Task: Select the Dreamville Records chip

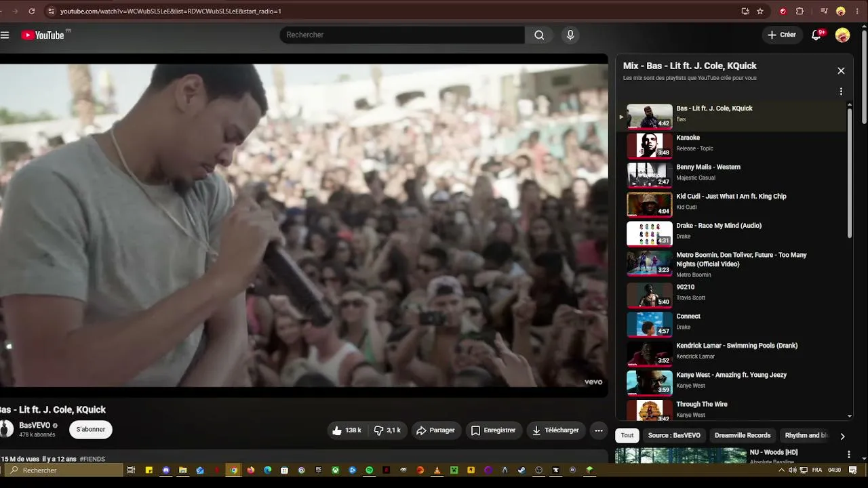Action: pos(743,435)
